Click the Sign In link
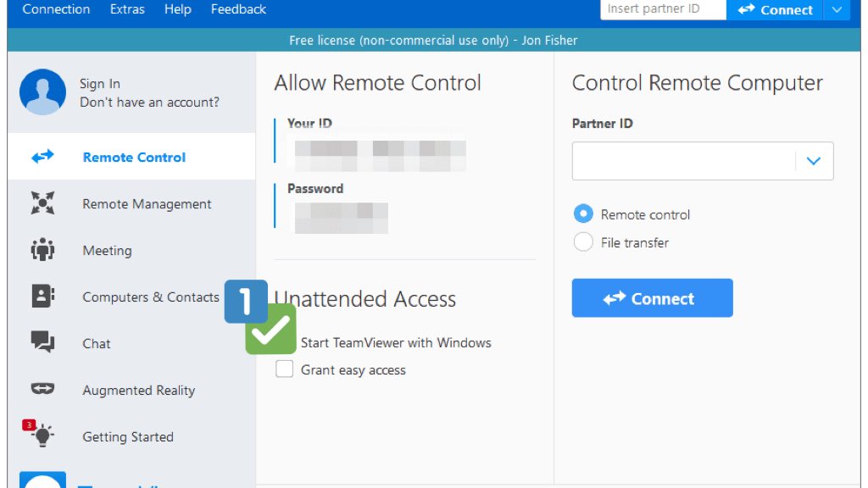This screenshot has height=488, width=868. pos(100,84)
